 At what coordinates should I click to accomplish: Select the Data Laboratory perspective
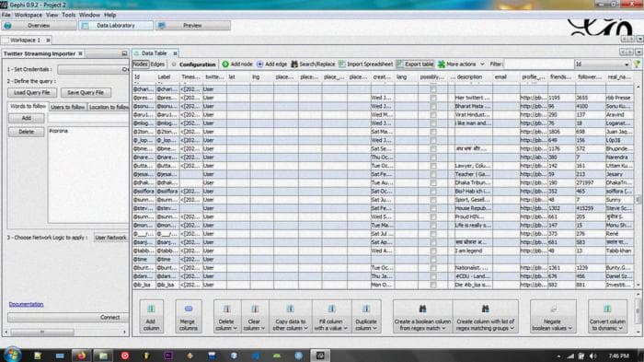point(116,26)
